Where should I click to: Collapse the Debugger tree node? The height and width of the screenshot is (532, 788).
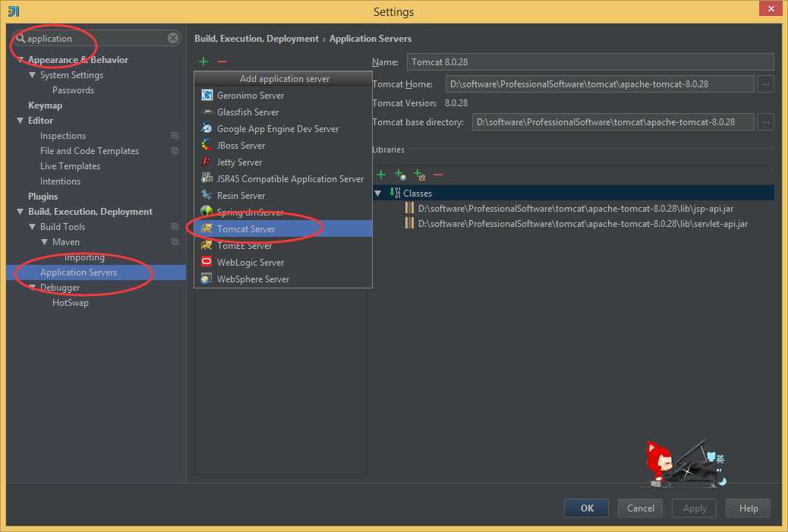[x=32, y=288]
